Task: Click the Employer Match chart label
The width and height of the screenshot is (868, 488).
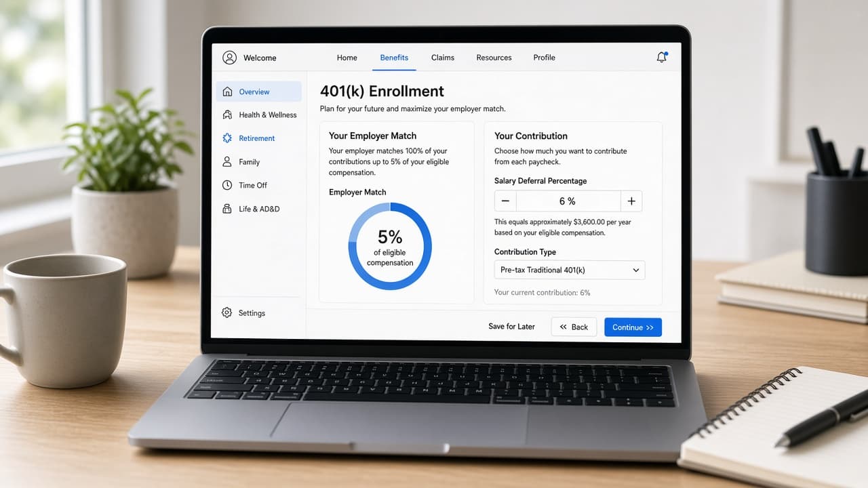Action: tap(357, 192)
